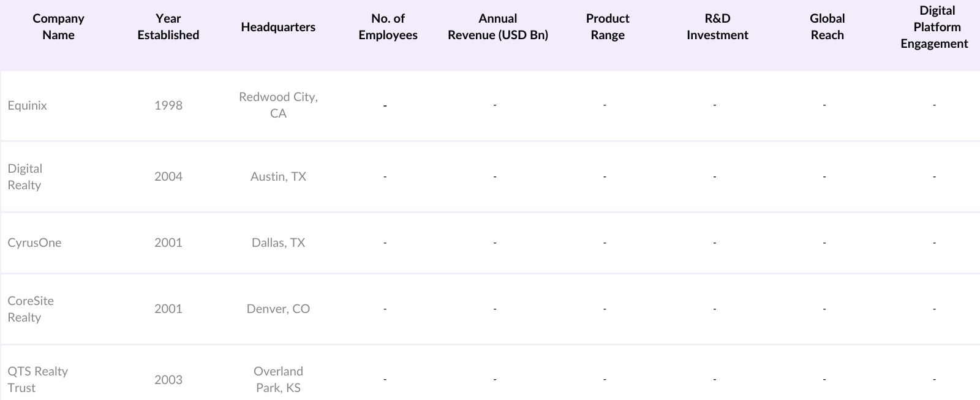Click the Digital Realty company cell
The image size is (980, 400).
coord(25,176)
